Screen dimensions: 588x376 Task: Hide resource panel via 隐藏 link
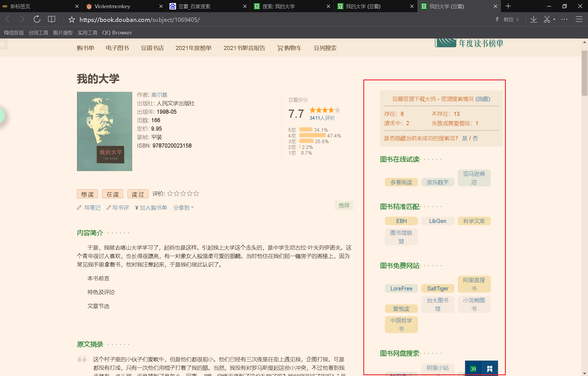[483, 99]
